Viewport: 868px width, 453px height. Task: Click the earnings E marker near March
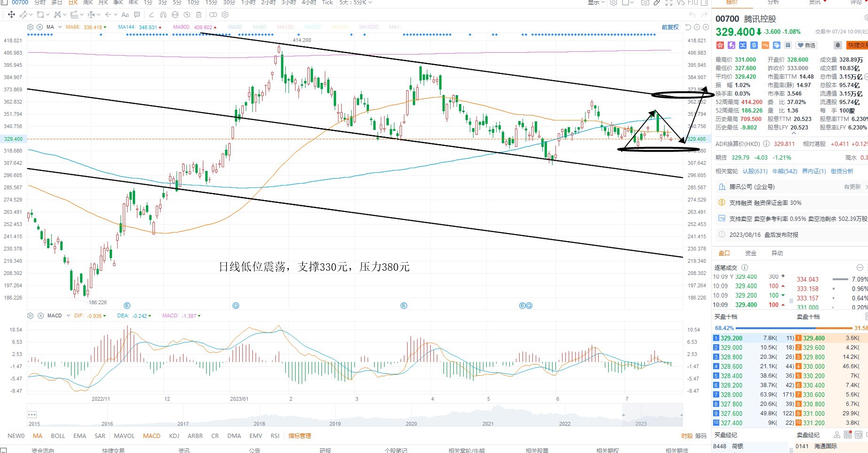click(403, 306)
